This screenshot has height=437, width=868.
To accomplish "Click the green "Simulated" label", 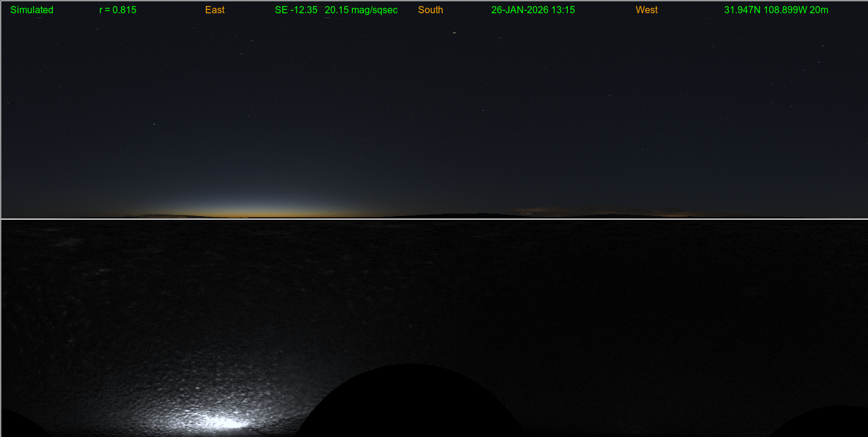I will 32,10.
